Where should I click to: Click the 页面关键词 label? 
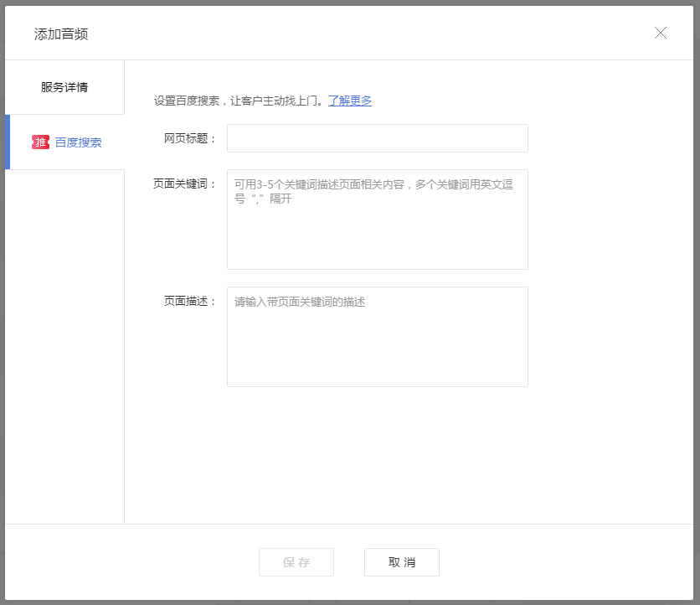184,184
